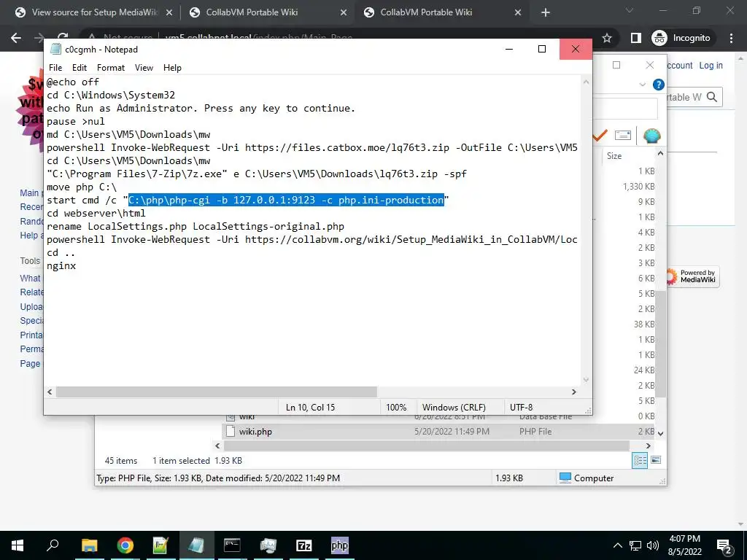Open the Edit menu in Notepad
This screenshot has height=560, width=747.
click(x=79, y=68)
